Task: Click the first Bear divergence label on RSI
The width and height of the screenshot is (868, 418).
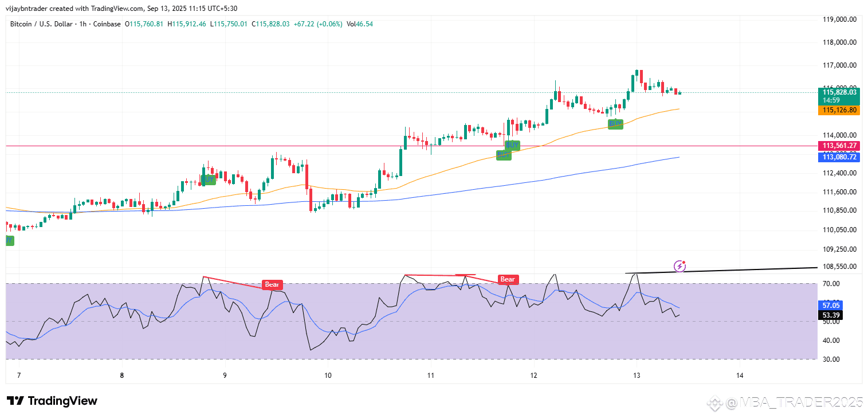Action: click(x=272, y=284)
